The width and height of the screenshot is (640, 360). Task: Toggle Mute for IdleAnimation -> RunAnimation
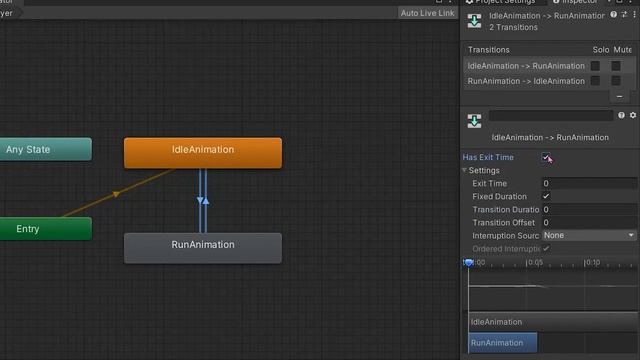[x=616, y=66]
